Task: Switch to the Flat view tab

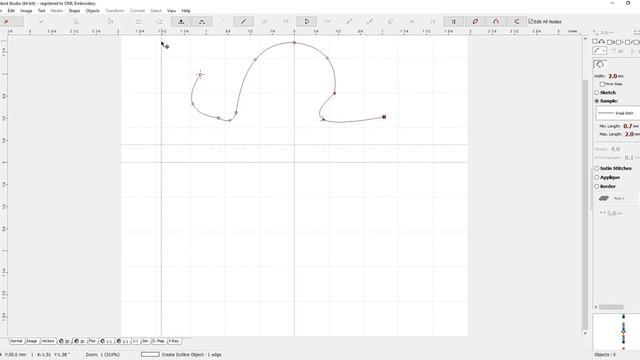Action: 92,341
